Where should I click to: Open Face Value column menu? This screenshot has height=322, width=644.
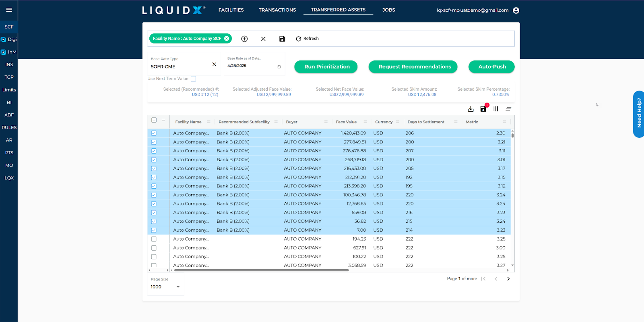point(365,122)
